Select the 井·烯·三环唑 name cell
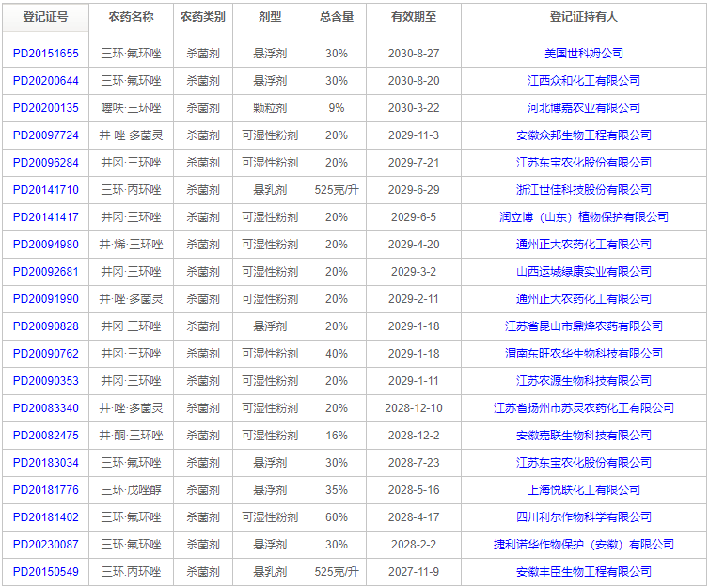The image size is (709, 588). tap(131, 245)
